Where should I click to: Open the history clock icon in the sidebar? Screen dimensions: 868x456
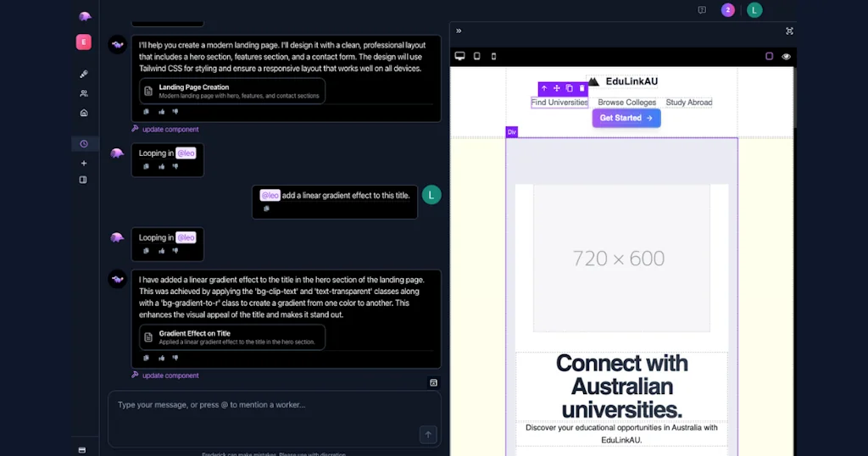point(83,144)
